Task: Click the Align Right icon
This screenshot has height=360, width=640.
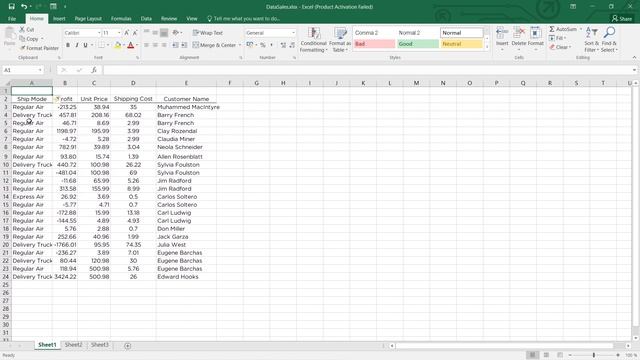Action: tap(164, 45)
